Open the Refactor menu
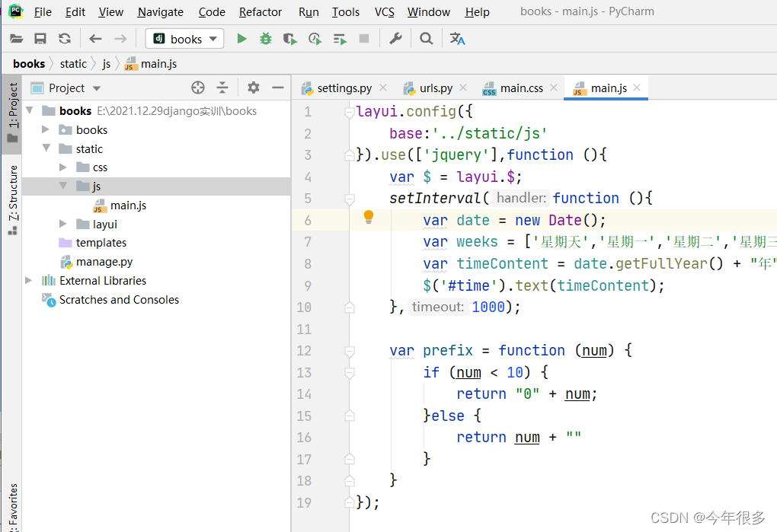The height and width of the screenshot is (532, 777). [x=261, y=12]
